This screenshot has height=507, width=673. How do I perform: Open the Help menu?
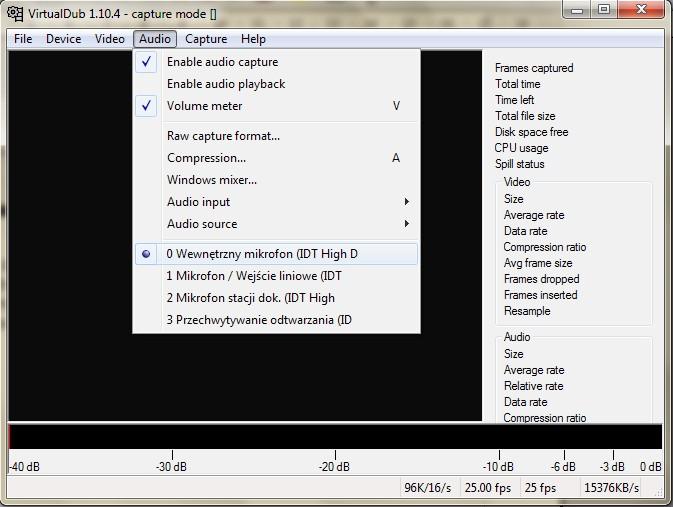click(x=253, y=39)
